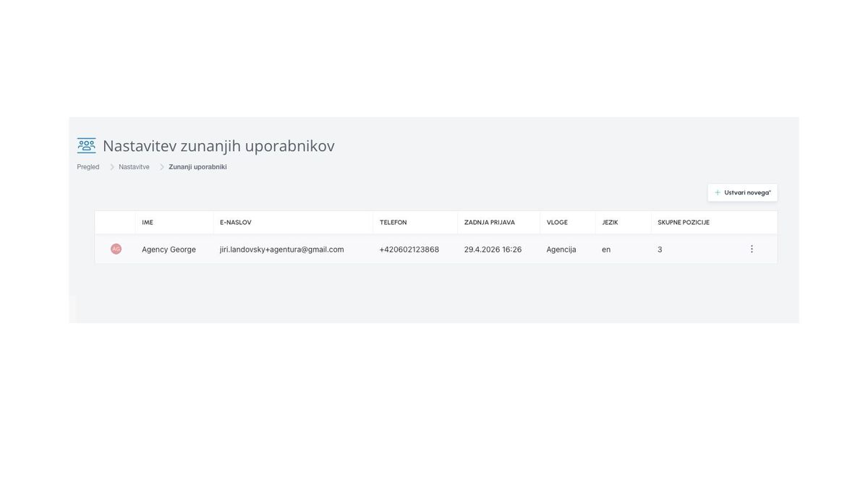Go to Pregled in the breadcrumb
Viewport: 868px width, 488px height.
click(x=88, y=167)
